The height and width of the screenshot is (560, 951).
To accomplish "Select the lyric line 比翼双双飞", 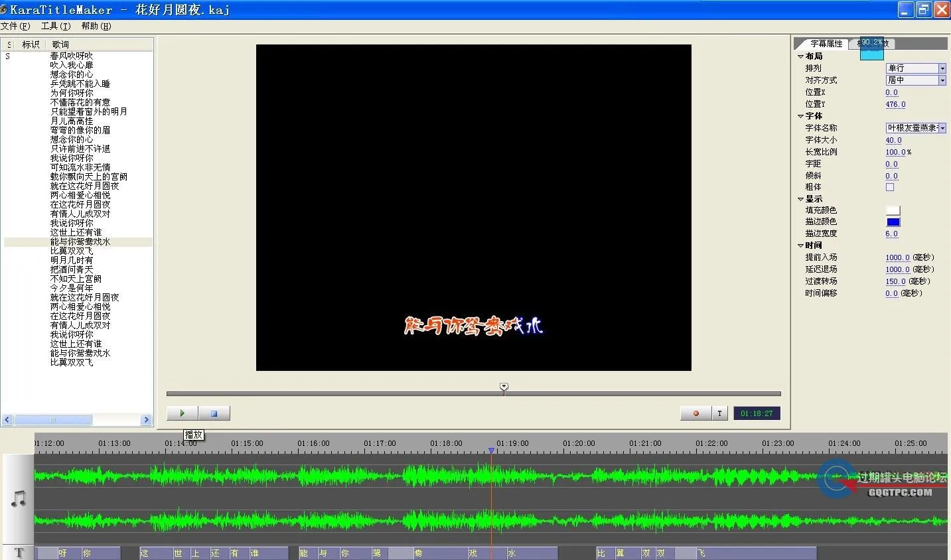I will tap(71, 250).
